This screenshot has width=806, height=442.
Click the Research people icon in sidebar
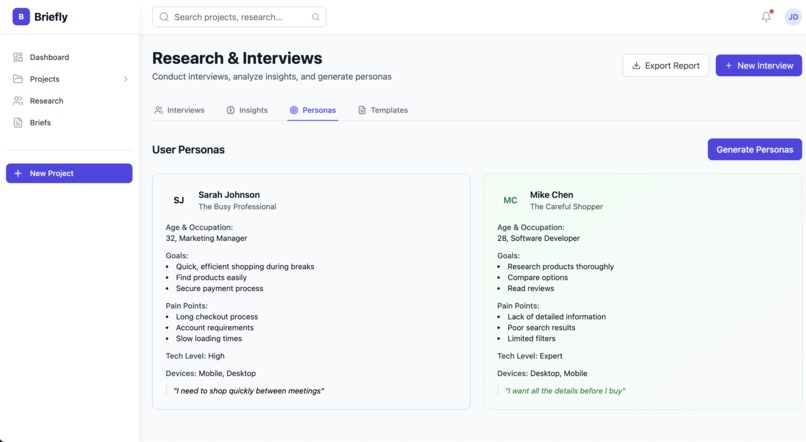(x=18, y=101)
